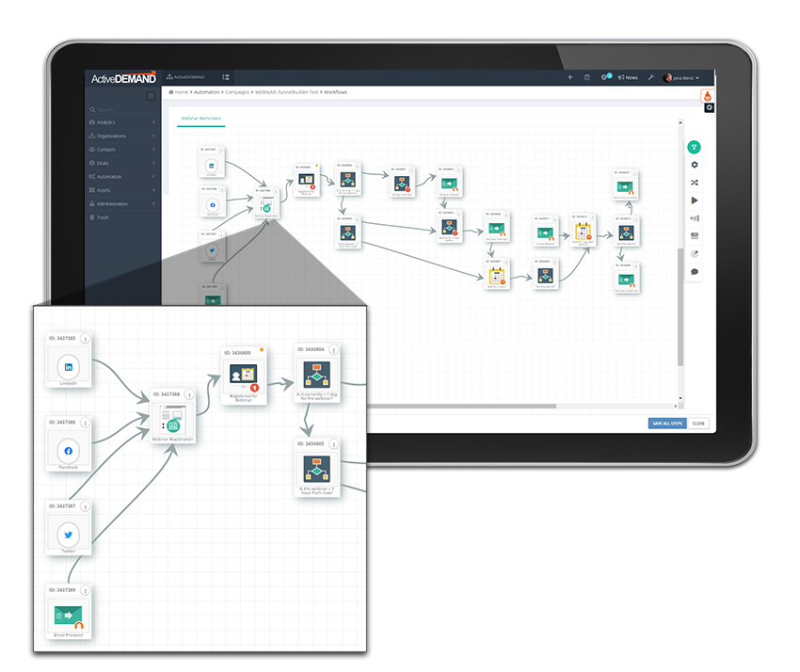The width and height of the screenshot is (800, 672).
Task: Click the sound bars icon in side toolbar
Action: click(695, 217)
